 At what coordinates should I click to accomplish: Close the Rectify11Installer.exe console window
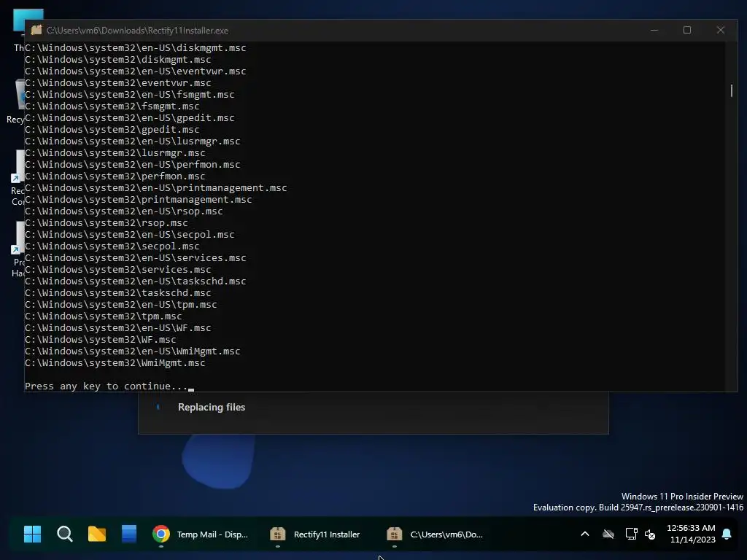click(x=720, y=30)
